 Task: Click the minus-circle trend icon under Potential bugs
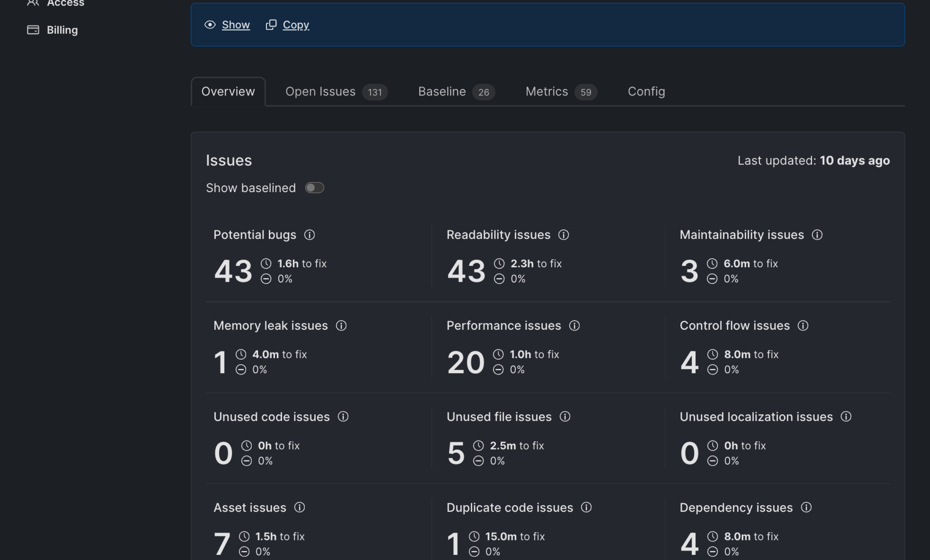(x=266, y=279)
